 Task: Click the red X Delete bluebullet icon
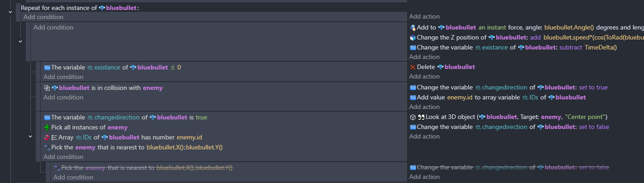click(x=412, y=67)
